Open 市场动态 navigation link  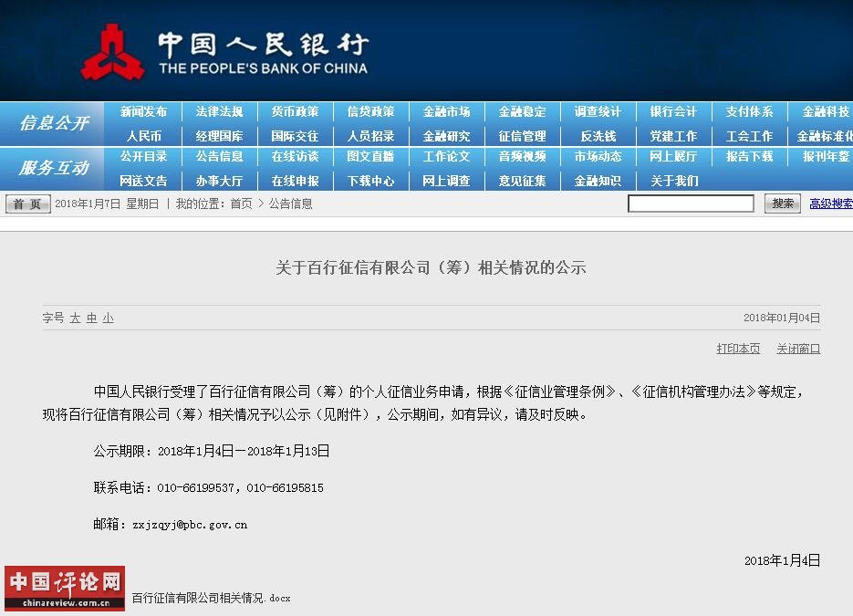pyautogui.click(x=598, y=156)
